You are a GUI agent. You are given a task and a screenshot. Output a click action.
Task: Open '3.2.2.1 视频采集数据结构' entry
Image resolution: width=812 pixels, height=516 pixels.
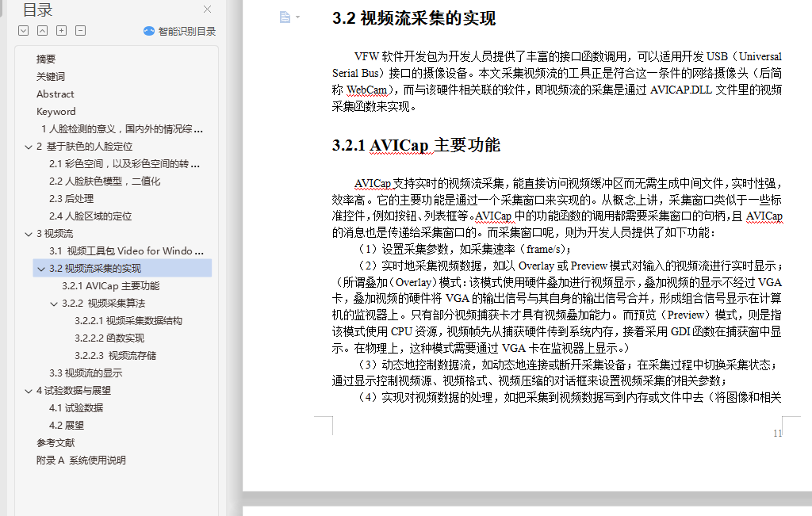[x=128, y=321]
